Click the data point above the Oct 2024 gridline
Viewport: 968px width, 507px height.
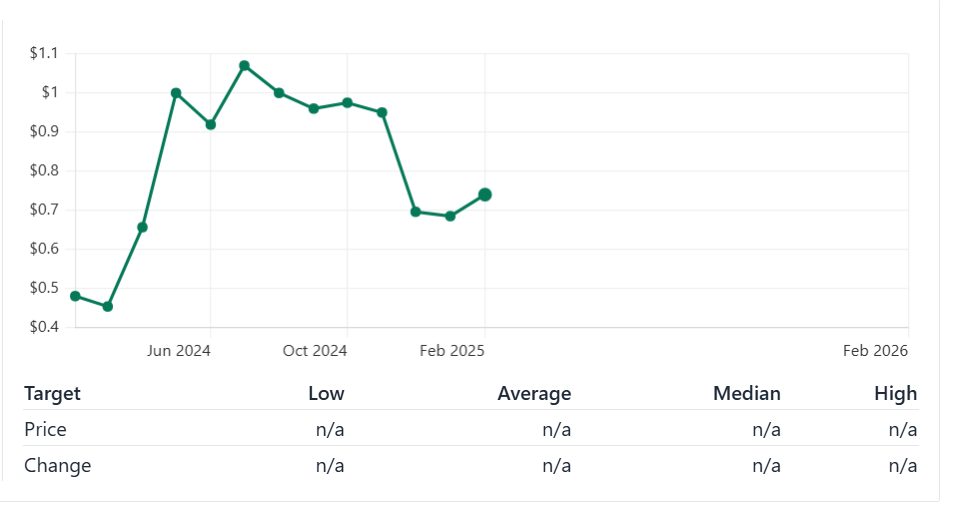[x=347, y=103]
